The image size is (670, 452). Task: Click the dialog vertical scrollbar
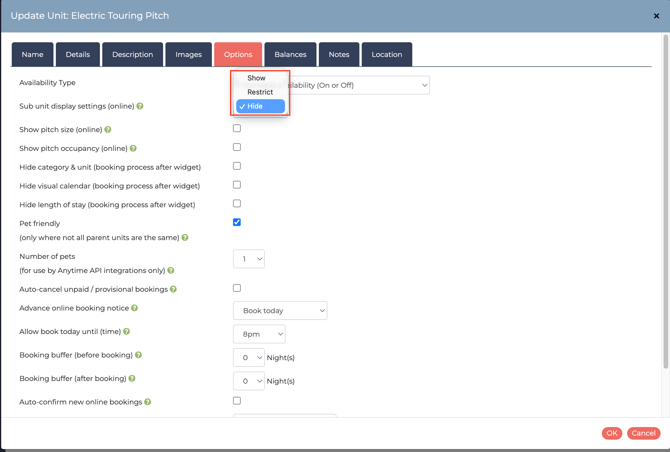[665, 200]
